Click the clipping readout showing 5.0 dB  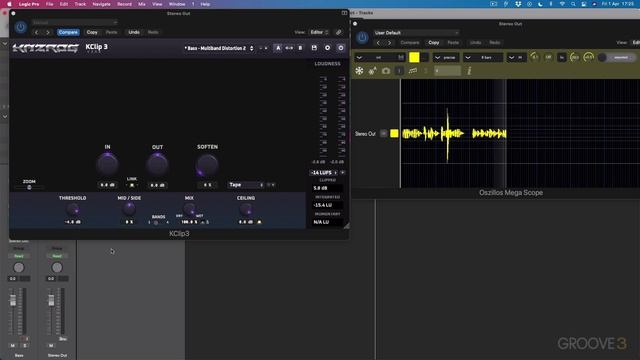click(327, 188)
